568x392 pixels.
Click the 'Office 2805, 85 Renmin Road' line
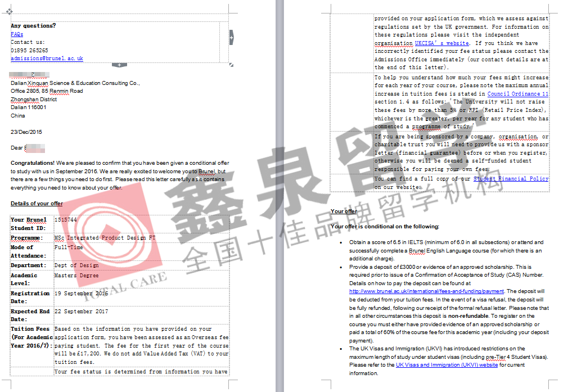coord(47,91)
